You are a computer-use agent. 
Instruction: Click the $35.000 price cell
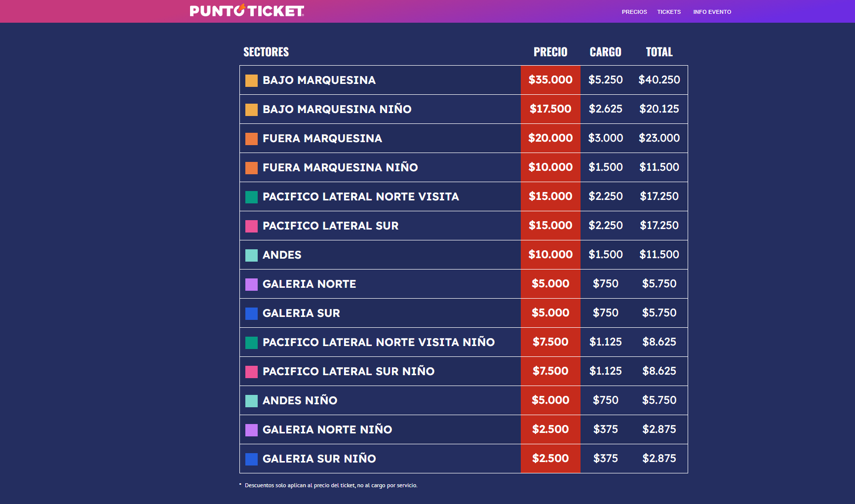550,80
